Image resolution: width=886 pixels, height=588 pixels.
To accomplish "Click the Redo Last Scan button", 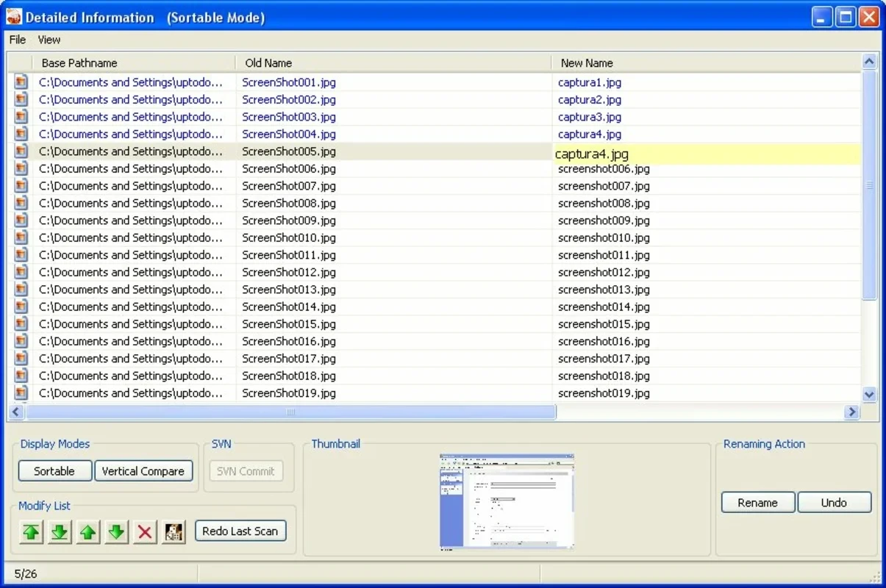I will 240,531.
